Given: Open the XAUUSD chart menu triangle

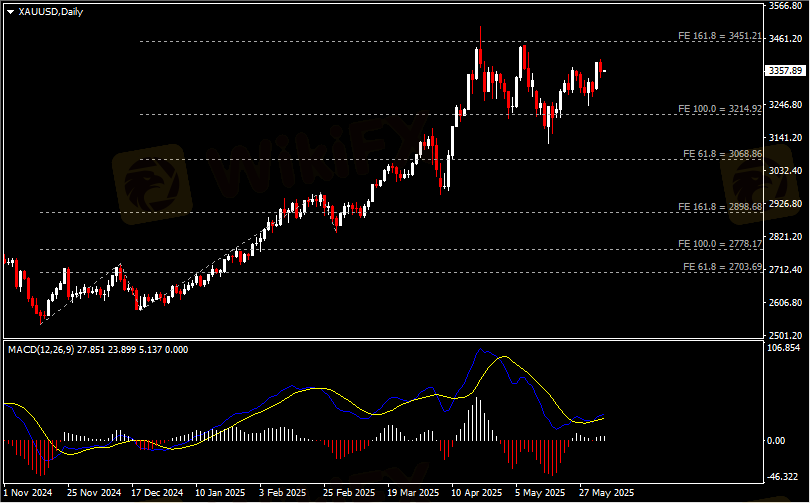Looking at the screenshot, I should tap(10, 12).
